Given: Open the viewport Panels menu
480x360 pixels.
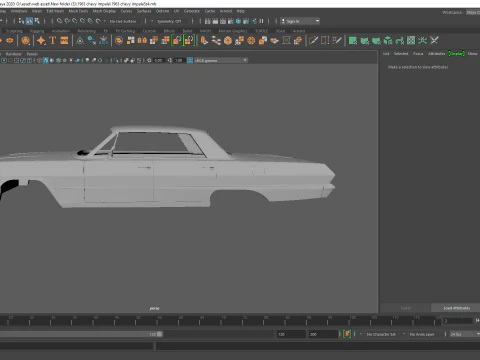Looking at the screenshot, I should [32, 54].
